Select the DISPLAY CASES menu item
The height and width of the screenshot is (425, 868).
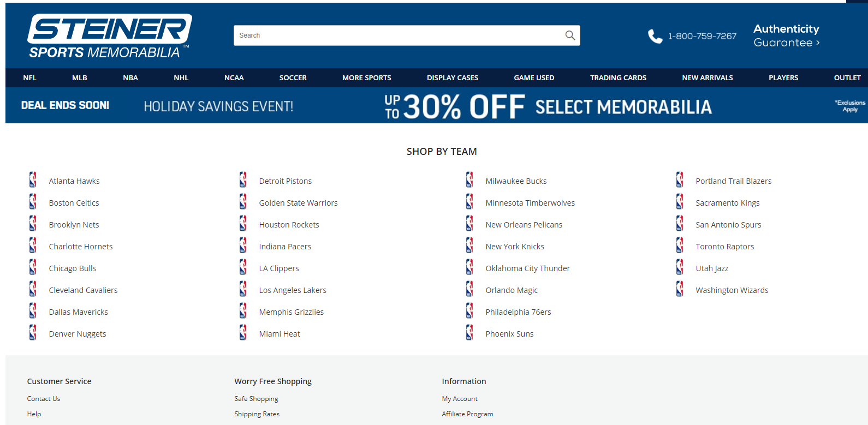[452, 78]
